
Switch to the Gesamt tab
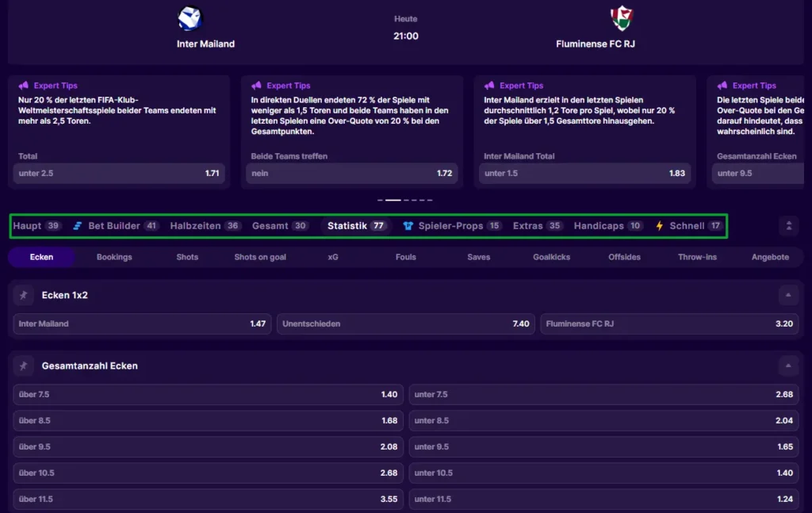(x=280, y=226)
